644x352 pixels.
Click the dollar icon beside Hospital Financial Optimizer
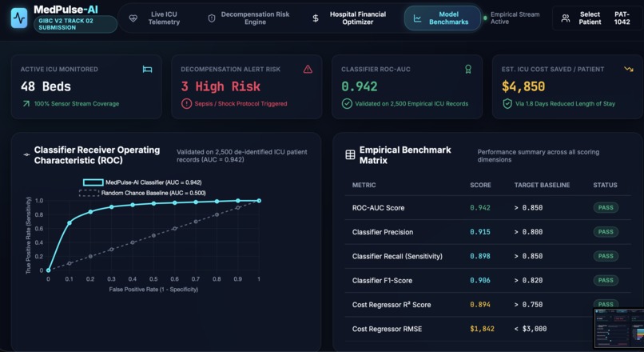(316, 18)
